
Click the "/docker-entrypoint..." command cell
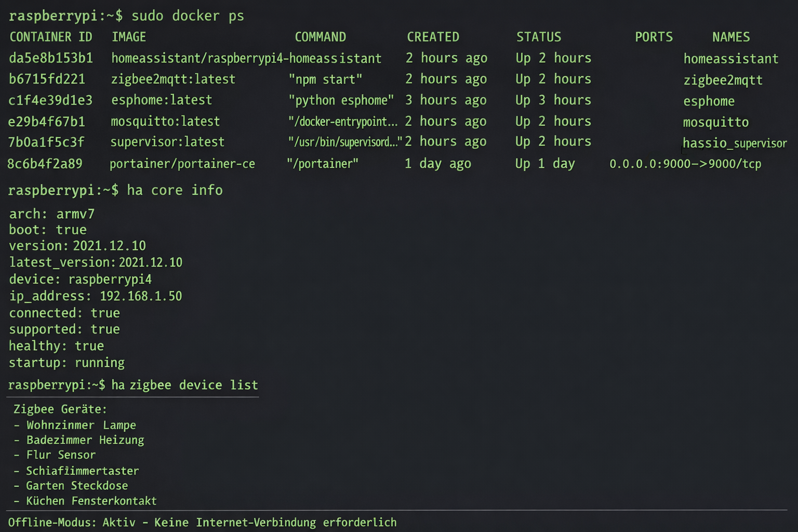[x=343, y=122]
